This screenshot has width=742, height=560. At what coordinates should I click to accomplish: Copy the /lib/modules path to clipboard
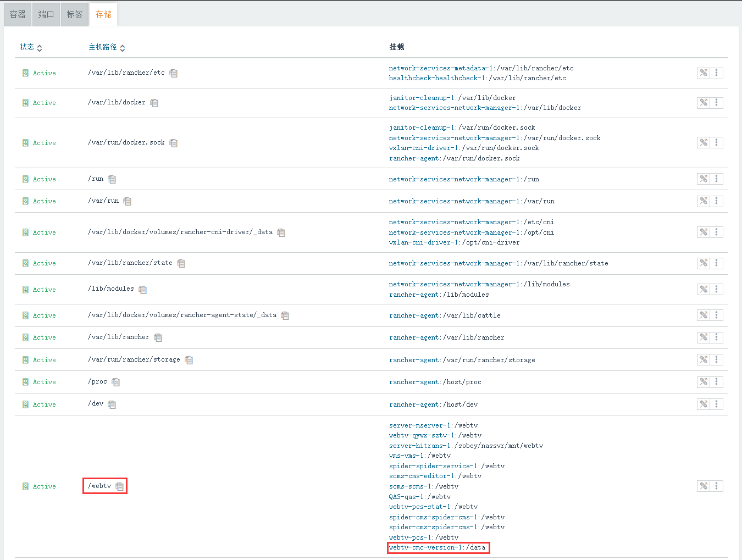pyautogui.click(x=143, y=290)
